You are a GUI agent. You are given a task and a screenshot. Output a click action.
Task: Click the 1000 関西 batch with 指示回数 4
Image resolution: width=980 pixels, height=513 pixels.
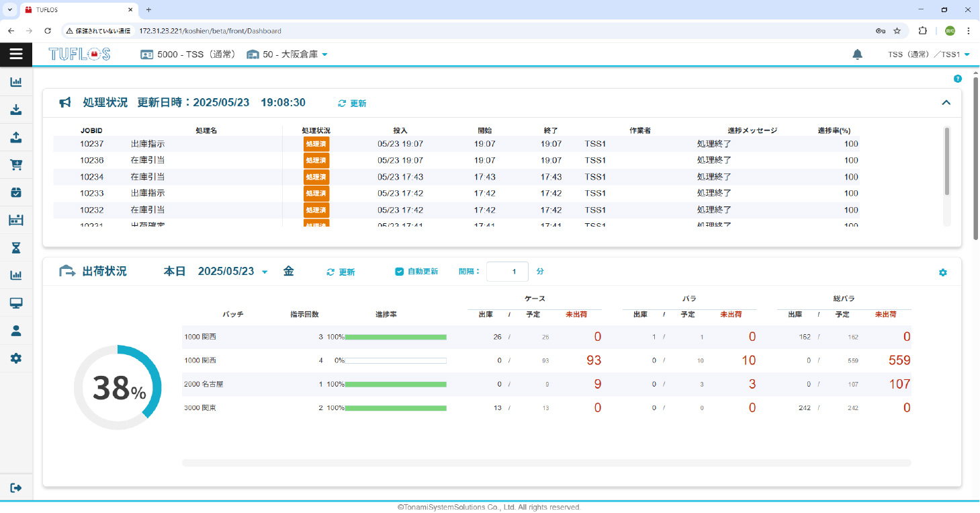[200, 360]
